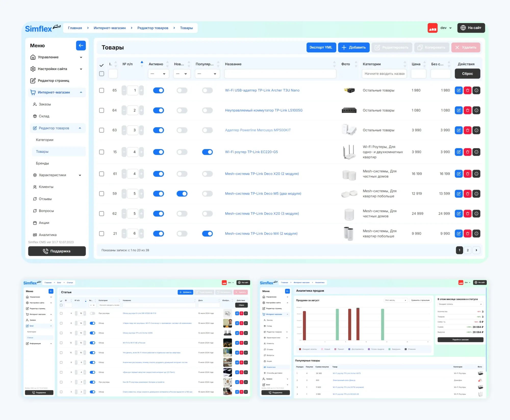Viewport: 510px width, 420px height.
Task: Check the checkbox for product ID 21
Action: [101, 234]
